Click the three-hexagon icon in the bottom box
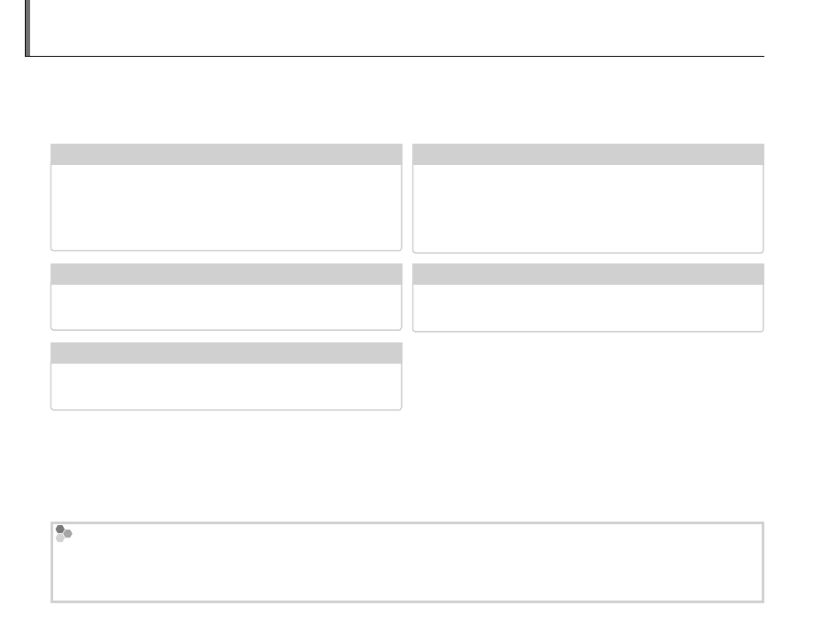 [x=63, y=533]
